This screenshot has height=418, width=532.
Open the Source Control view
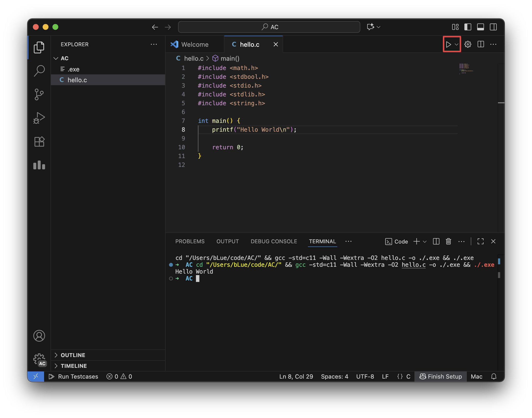(x=39, y=94)
